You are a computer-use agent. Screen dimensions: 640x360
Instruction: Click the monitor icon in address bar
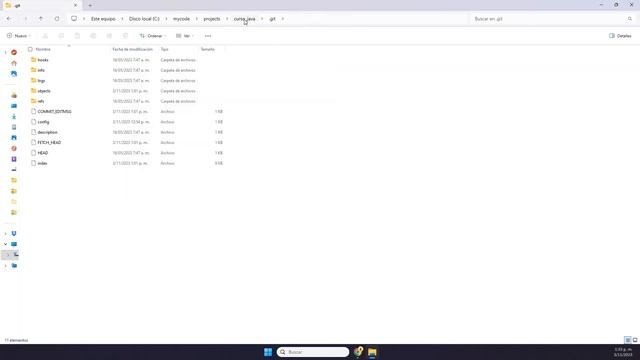click(x=74, y=19)
